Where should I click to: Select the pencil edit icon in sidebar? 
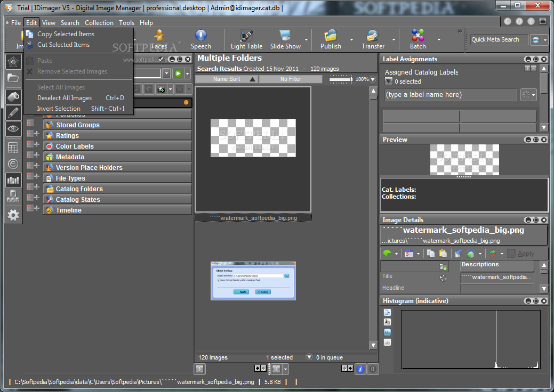[13, 113]
